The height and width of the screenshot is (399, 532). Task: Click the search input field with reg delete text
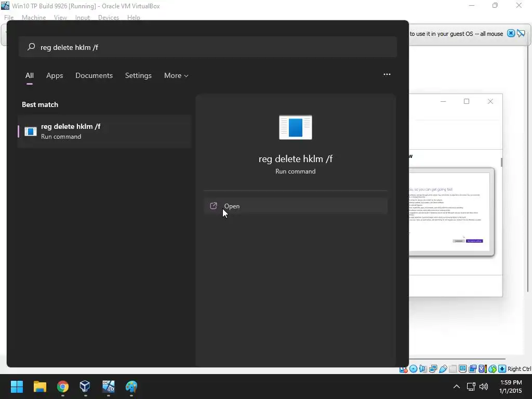208,47
